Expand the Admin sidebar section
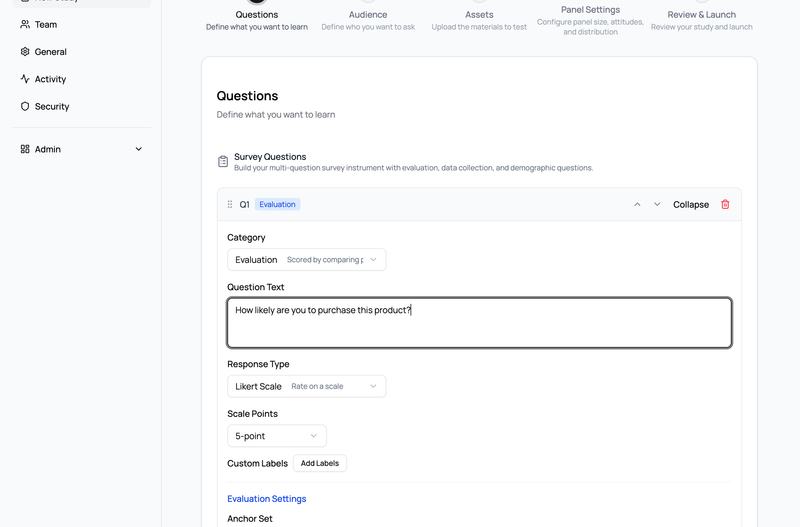 [139, 149]
